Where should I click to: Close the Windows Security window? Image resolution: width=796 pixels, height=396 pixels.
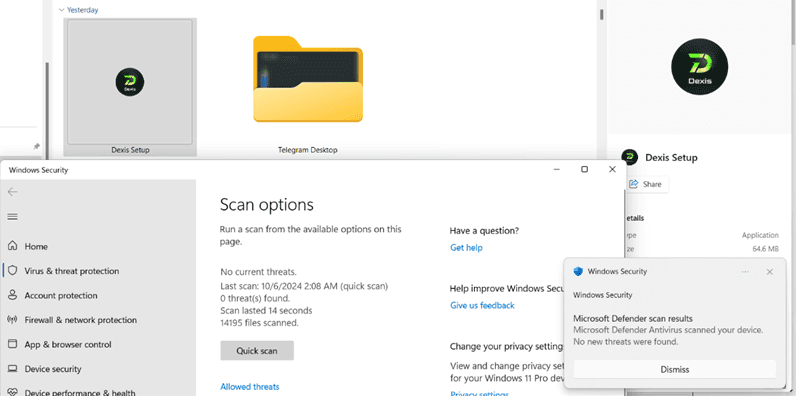click(612, 170)
